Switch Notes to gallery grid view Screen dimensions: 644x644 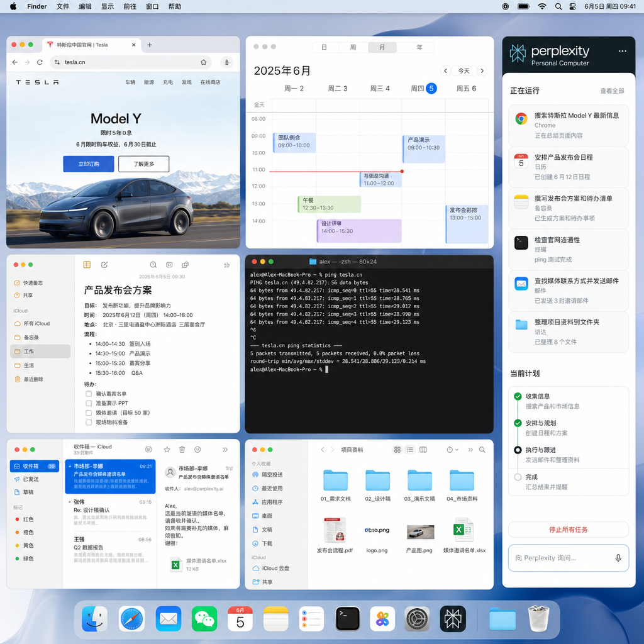coord(87,265)
